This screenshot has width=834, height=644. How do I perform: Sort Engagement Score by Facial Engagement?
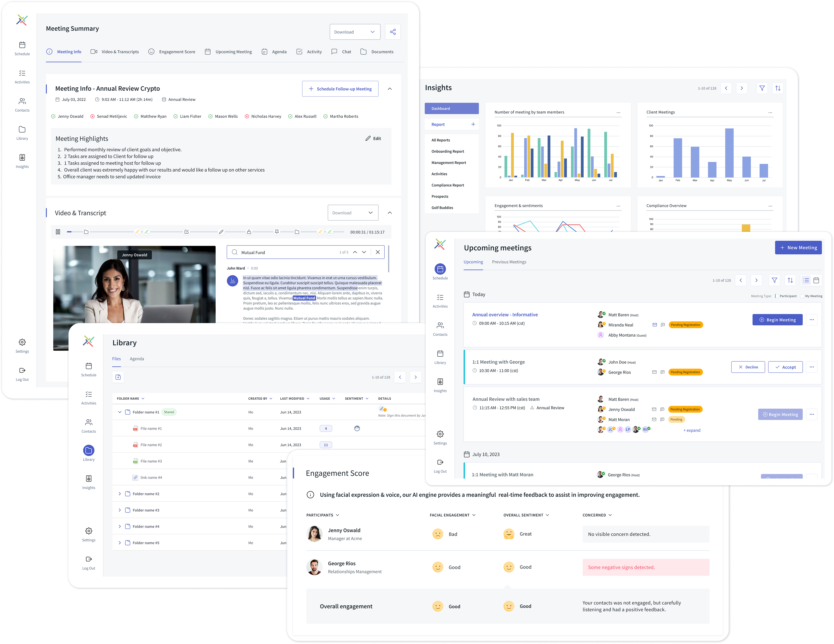(453, 515)
